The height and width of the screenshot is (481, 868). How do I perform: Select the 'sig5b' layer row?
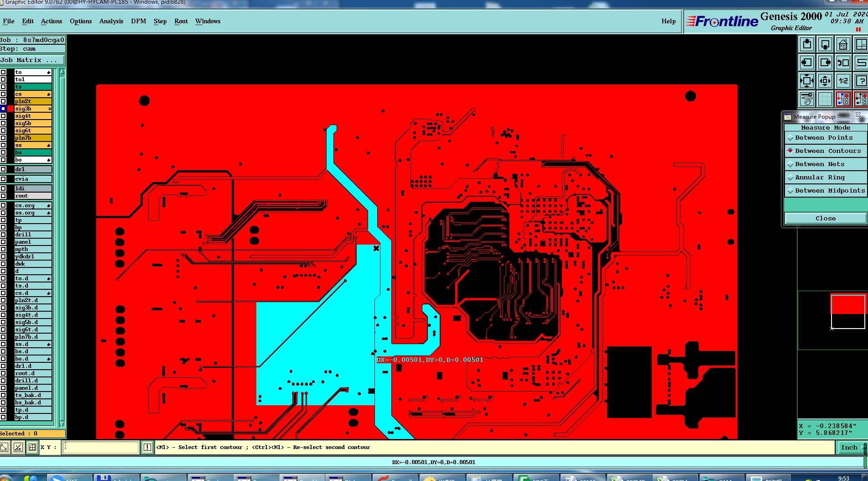33,123
